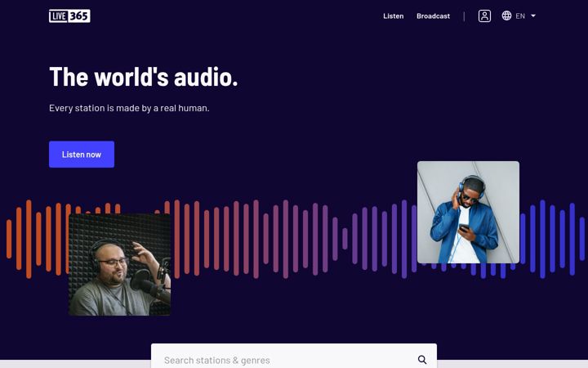
Task: Open the Broadcast menu item
Action: tap(433, 16)
